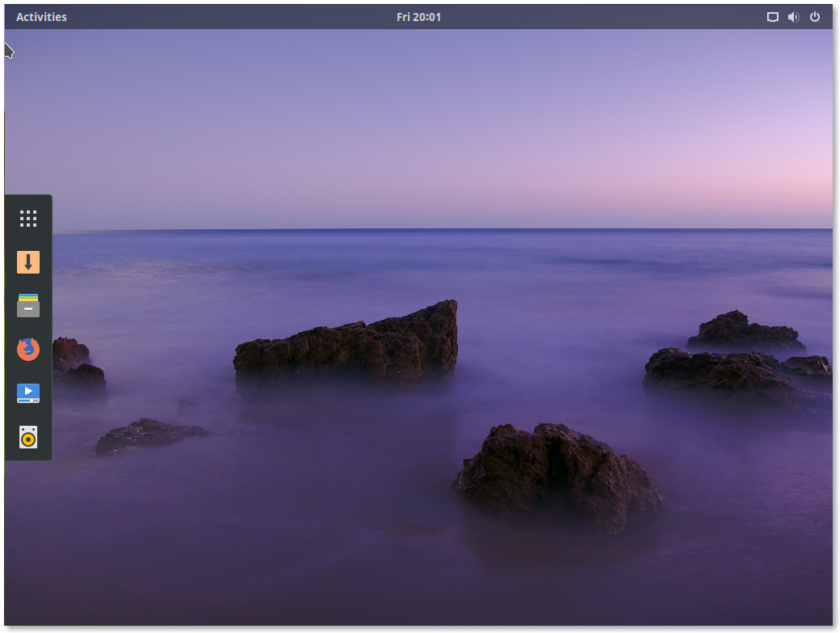Open the power system menu
Screen dimensions: 840x633
point(814,17)
